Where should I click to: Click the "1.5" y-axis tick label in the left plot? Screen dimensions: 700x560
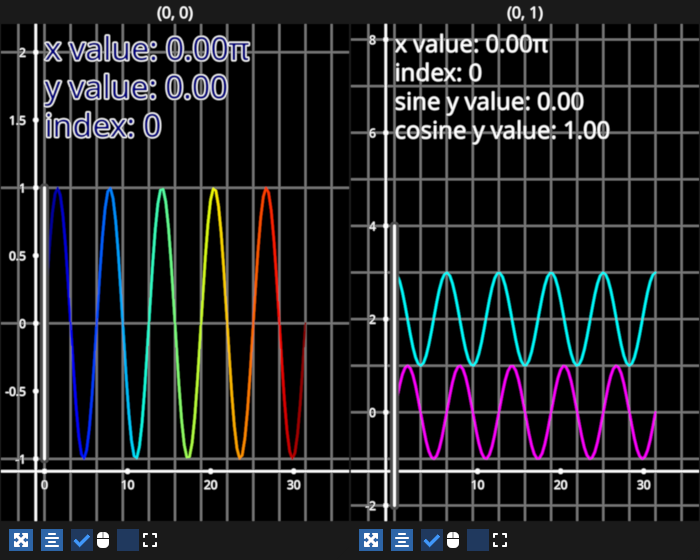pos(17,121)
